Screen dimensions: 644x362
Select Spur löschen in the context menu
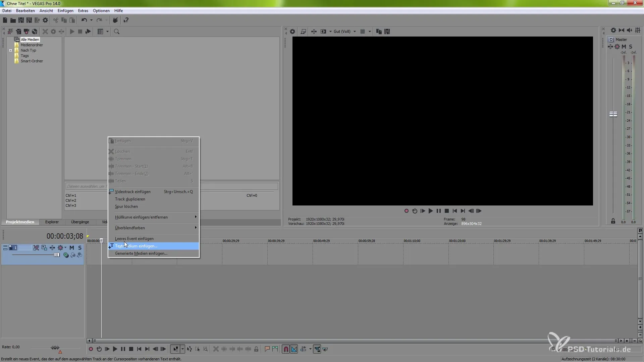[154, 206]
